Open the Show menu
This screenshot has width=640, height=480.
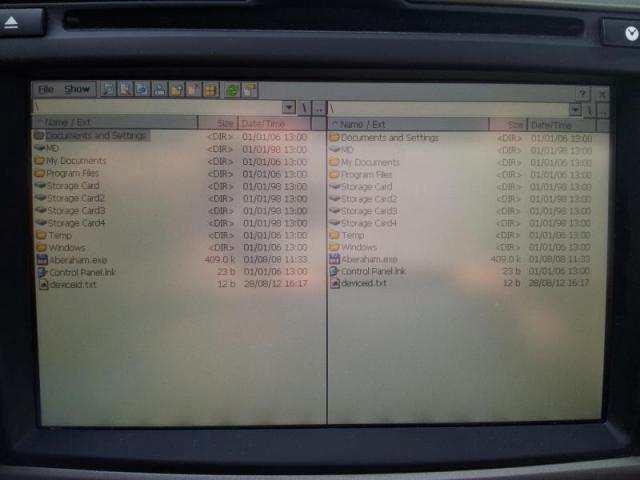point(77,89)
